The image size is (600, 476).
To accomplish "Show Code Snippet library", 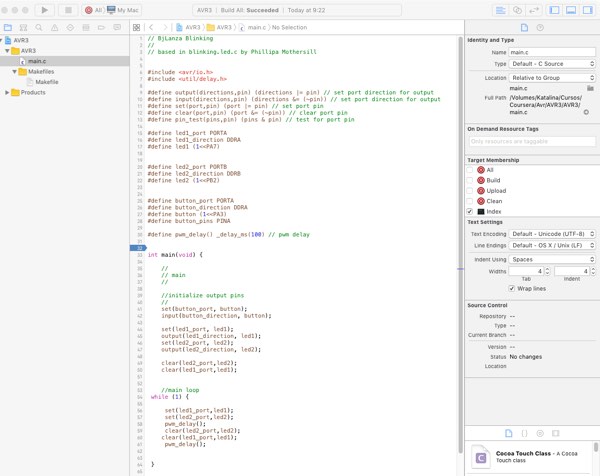I will [524, 433].
